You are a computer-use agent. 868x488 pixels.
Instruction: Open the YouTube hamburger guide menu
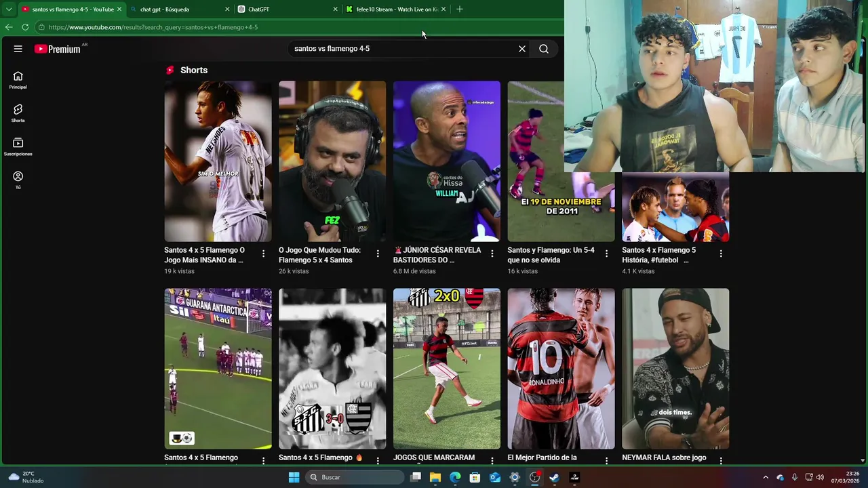(18, 49)
